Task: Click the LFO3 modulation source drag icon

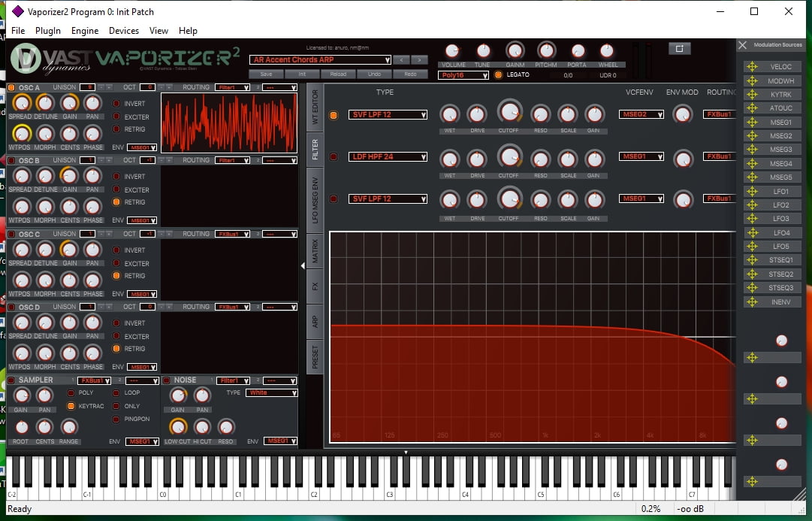Action: [752, 218]
